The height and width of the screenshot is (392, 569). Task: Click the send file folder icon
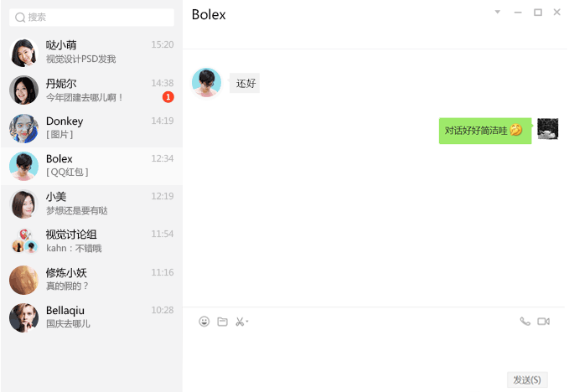[222, 322]
